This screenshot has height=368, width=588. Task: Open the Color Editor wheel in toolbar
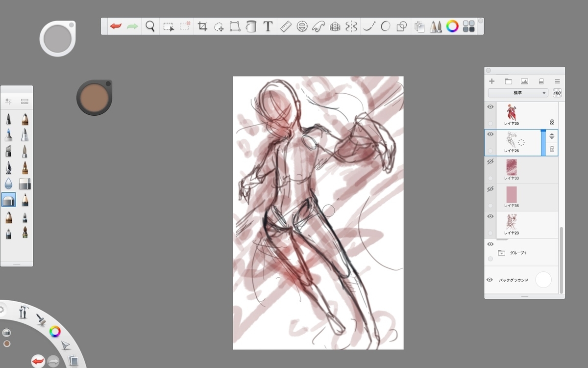[x=452, y=26]
